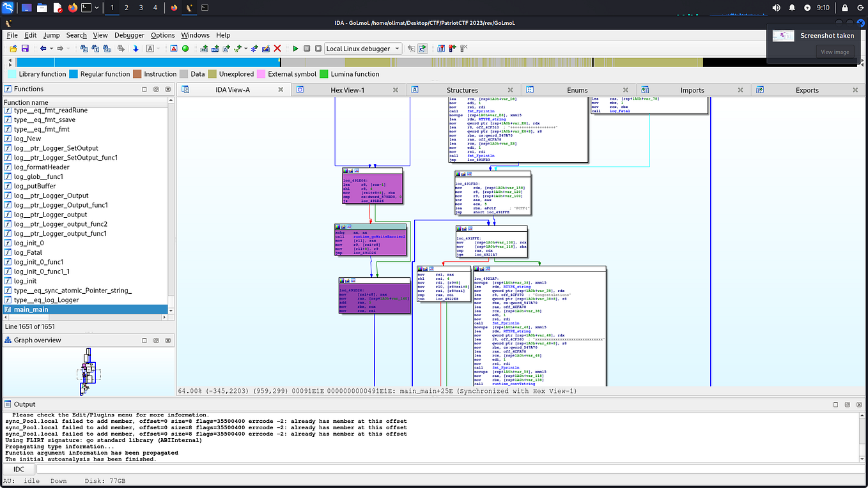This screenshot has width=868, height=488.
Task: Close the Functions panel
Action: 167,89
